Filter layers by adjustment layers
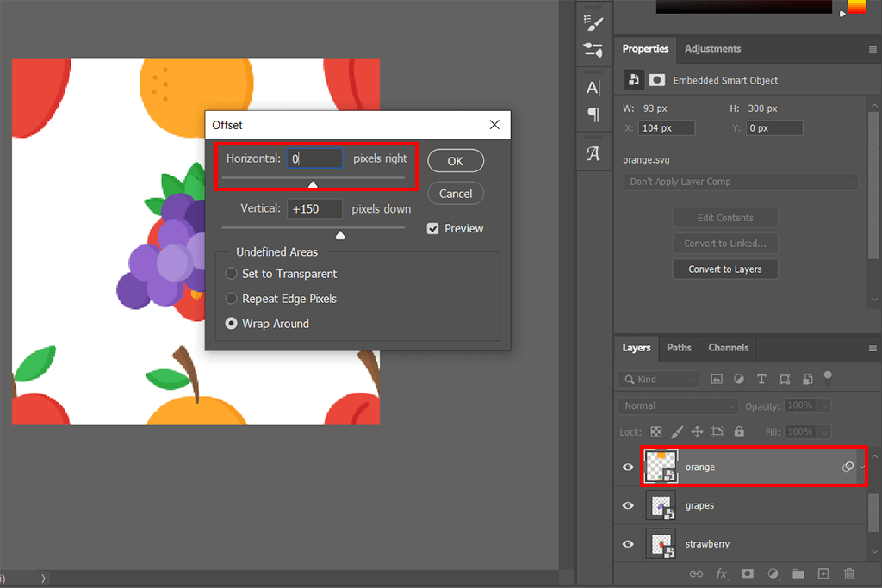 coord(739,380)
